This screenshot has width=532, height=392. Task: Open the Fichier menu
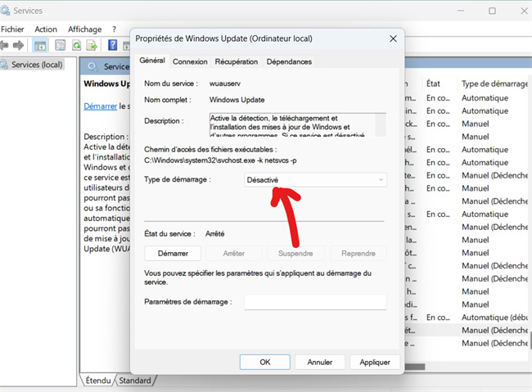click(x=12, y=29)
